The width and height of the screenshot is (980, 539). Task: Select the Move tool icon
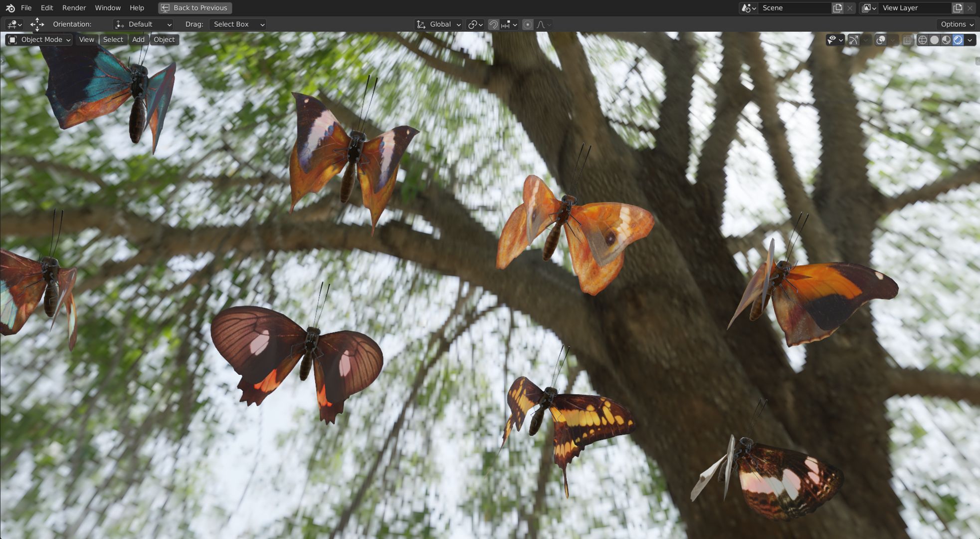tap(37, 24)
